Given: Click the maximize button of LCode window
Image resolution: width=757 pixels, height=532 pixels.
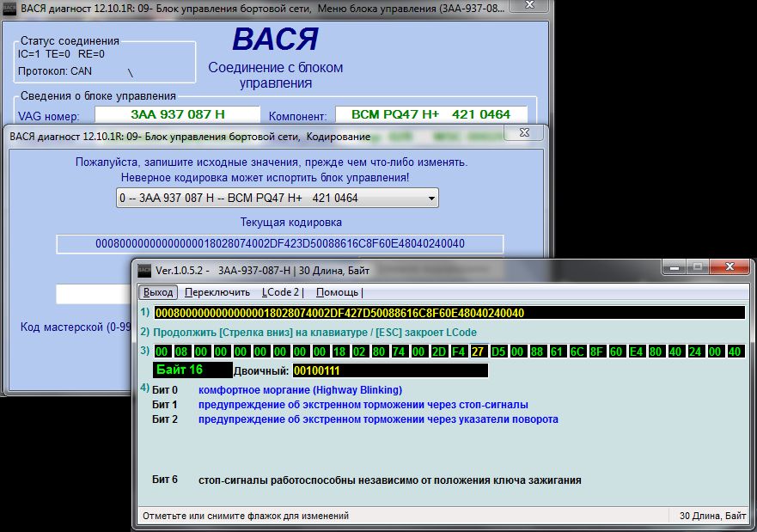Looking at the screenshot, I should pyautogui.click(x=697, y=266).
